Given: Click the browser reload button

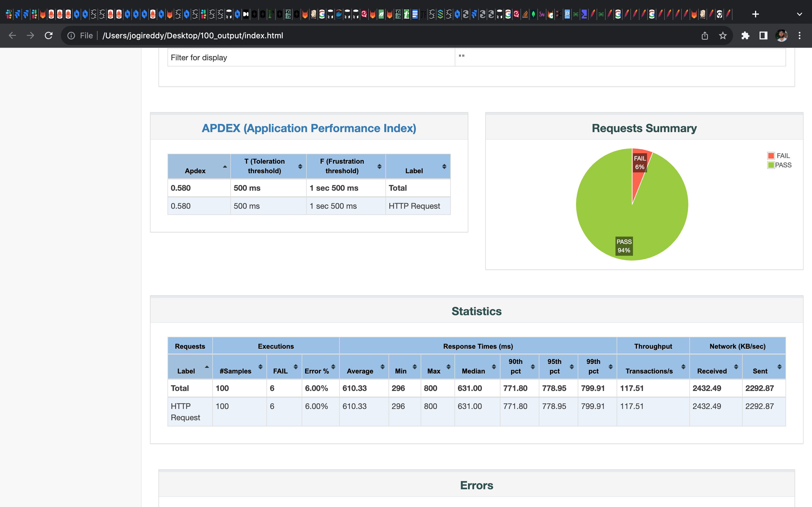Looking at the screenshot, I should coord(49,35).
